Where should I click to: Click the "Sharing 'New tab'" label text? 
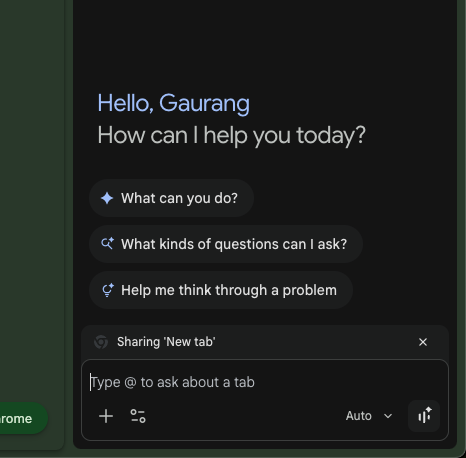(x=166, y=342)
